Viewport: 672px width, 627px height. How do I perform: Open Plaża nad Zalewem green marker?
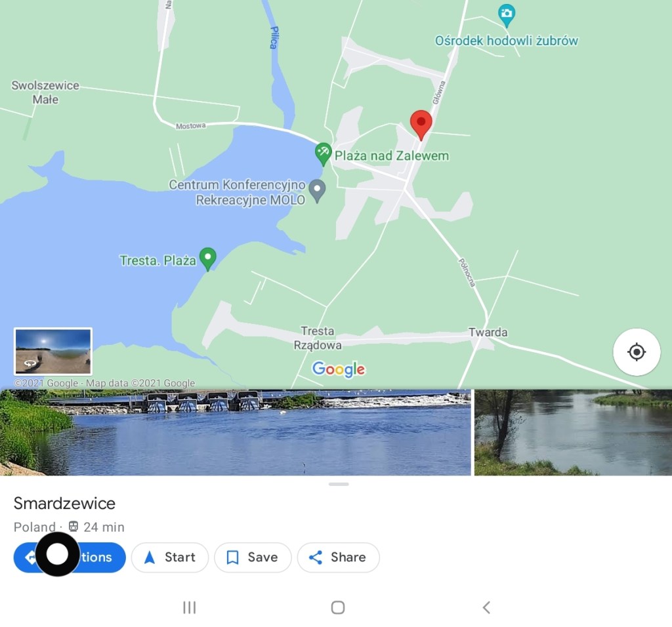[x=323, y=154]
